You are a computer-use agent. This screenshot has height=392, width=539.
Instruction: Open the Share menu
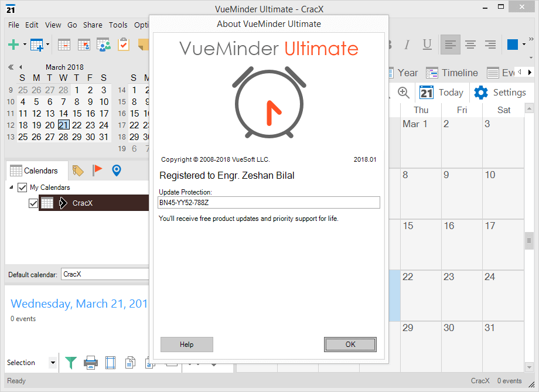click(93, 25)
